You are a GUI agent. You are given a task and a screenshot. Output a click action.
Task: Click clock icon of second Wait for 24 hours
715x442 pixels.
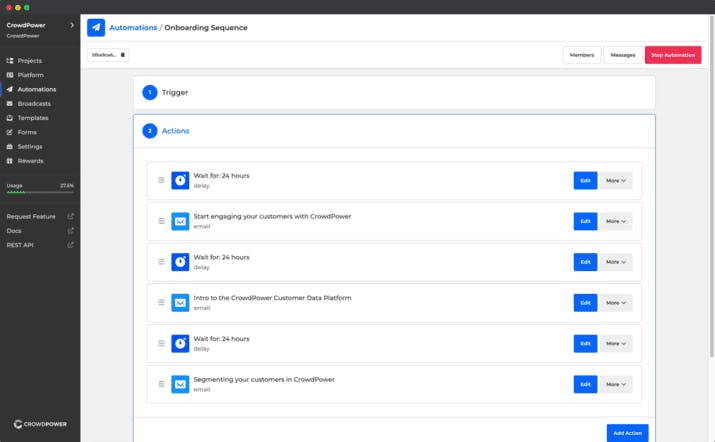coord(180,262)
